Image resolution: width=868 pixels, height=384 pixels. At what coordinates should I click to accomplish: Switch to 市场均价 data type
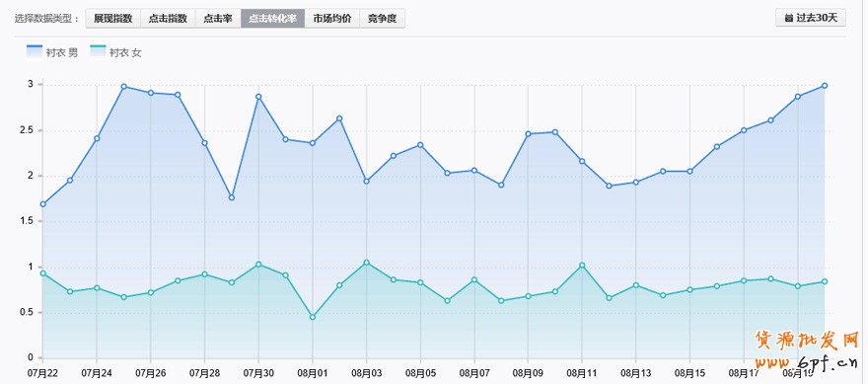point(332,19)
